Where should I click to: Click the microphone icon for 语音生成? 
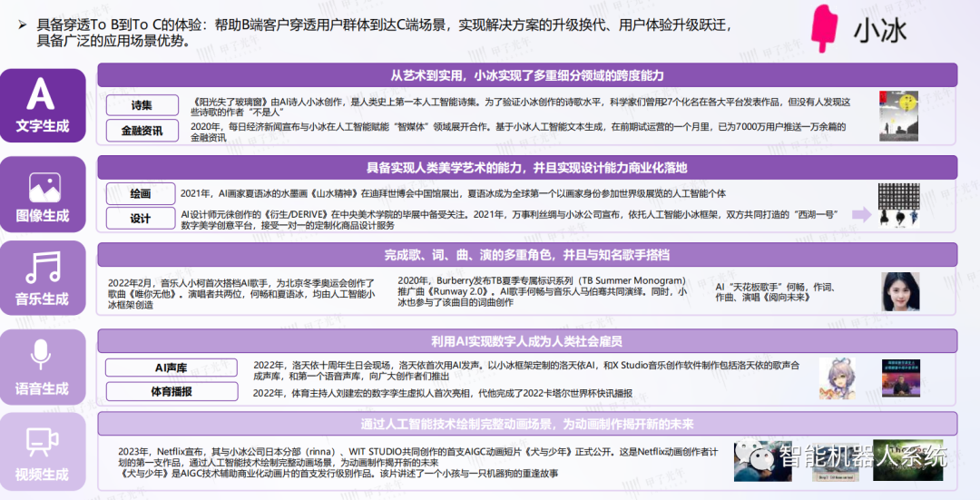[x=41, y=355]
